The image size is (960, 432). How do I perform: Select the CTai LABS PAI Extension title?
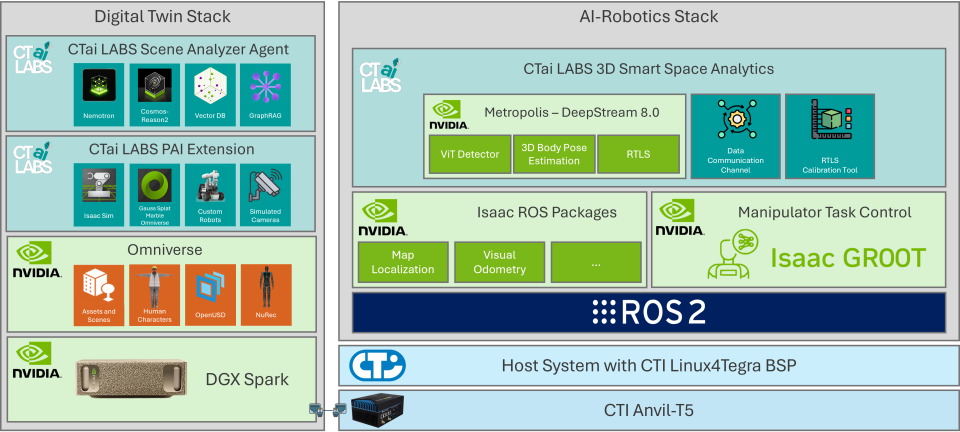click(x=171, y=149)
